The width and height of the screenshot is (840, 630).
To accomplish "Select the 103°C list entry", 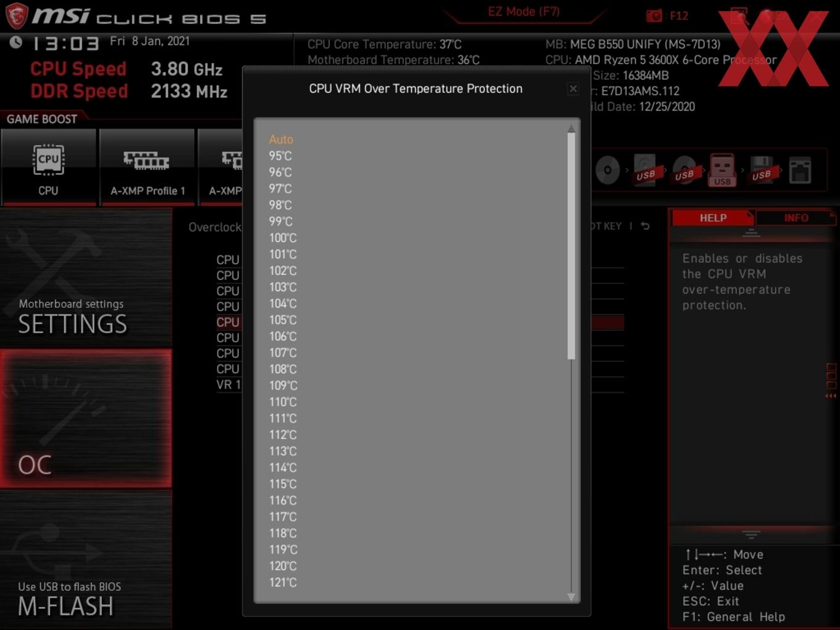I will (x=283, y=287).
